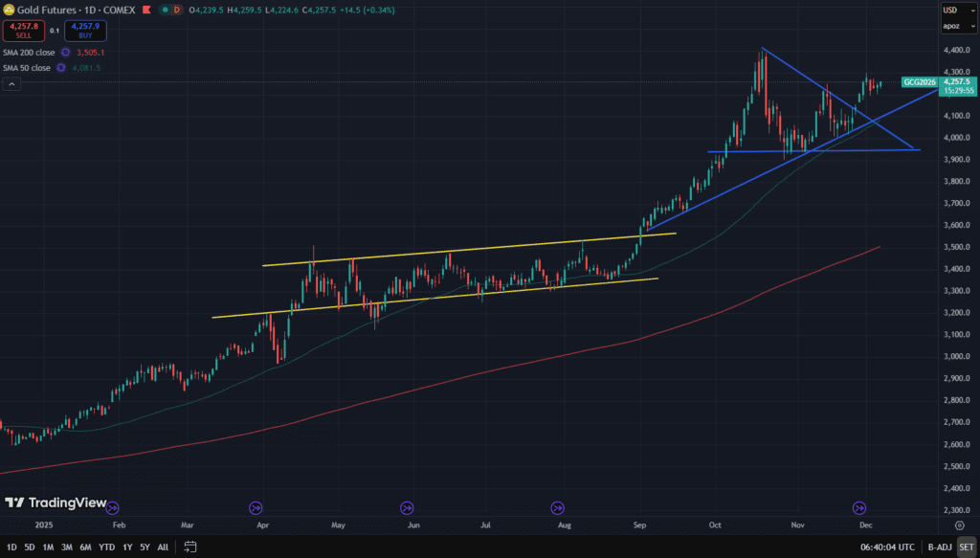Viewport: 980px width, 558px height.
Task: Toggle the B-ADJ back adjustment setting
Action: pos(937,547)
